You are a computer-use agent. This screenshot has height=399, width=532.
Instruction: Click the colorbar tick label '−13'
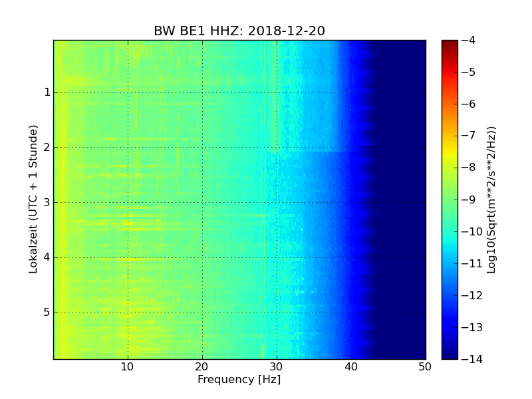pyautogui.click(x=472, y=327)
